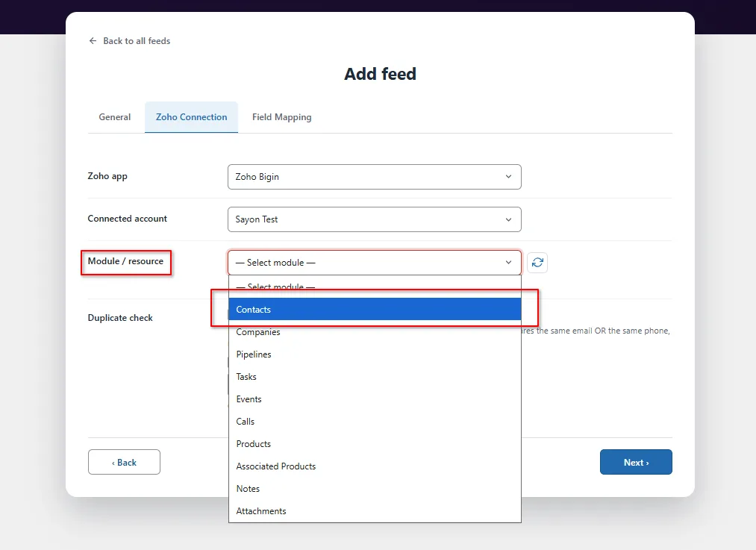Viewport: 756px width, 550px height.
Task: Switch to the General tab
Action: (115, 117)
